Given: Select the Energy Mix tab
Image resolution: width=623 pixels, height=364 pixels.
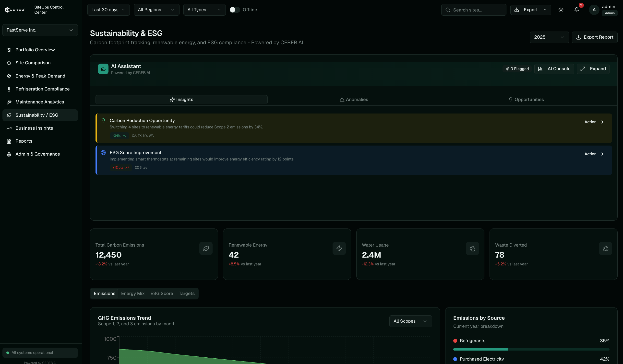Looking at the screenshot, I should [x=133, y=293].
